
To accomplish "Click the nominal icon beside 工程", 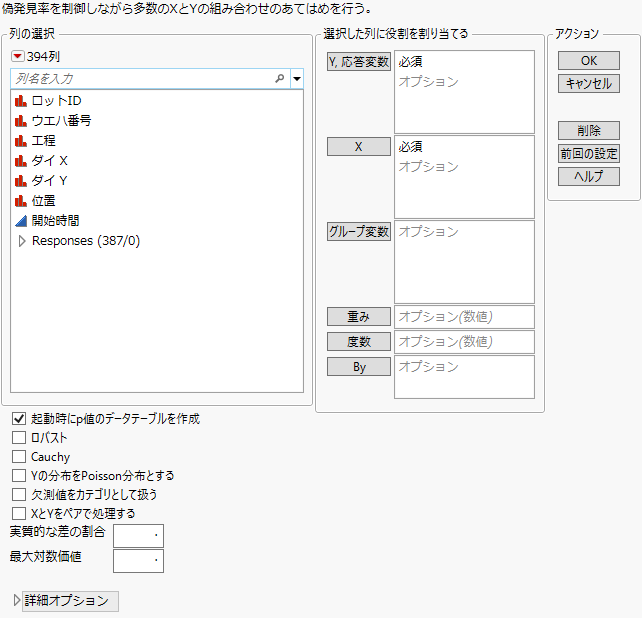I will 21,141.
